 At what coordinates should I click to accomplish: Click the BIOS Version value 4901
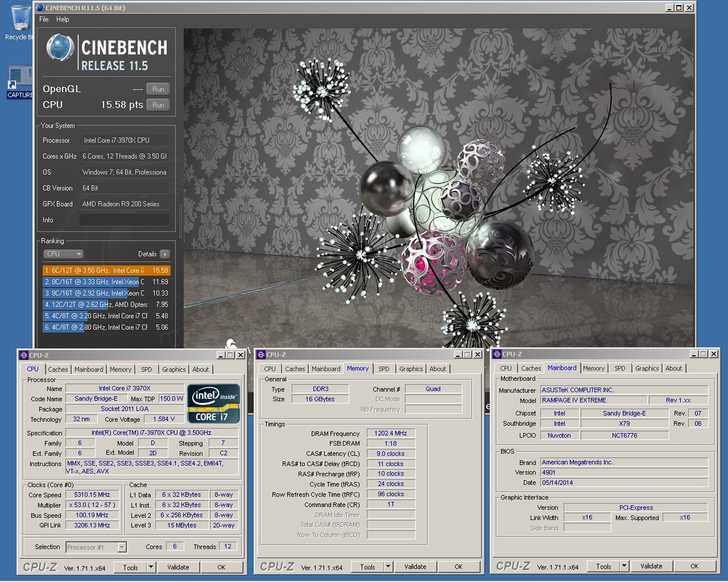click(x=624, y=473)
